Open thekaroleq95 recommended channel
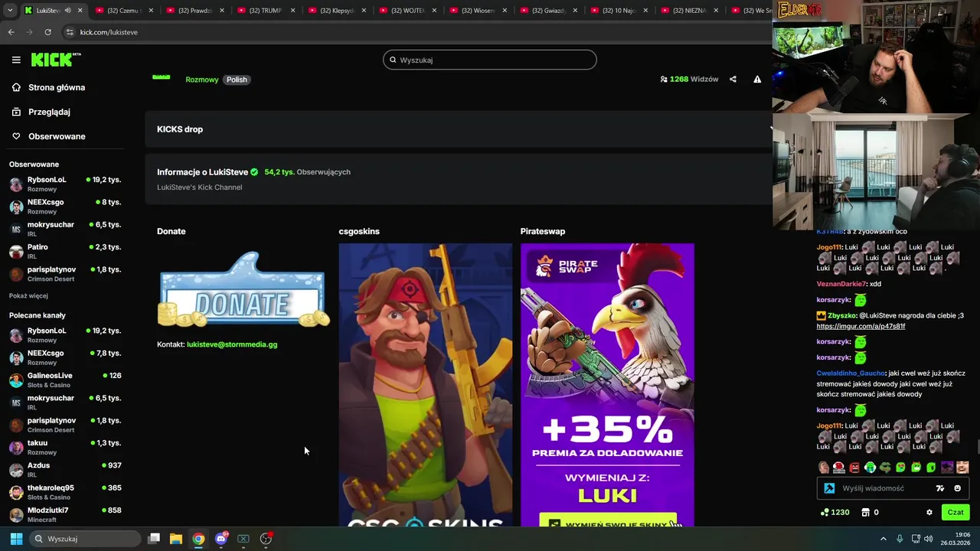The height and width of the screenshot is (551, 980). (65, 492)
